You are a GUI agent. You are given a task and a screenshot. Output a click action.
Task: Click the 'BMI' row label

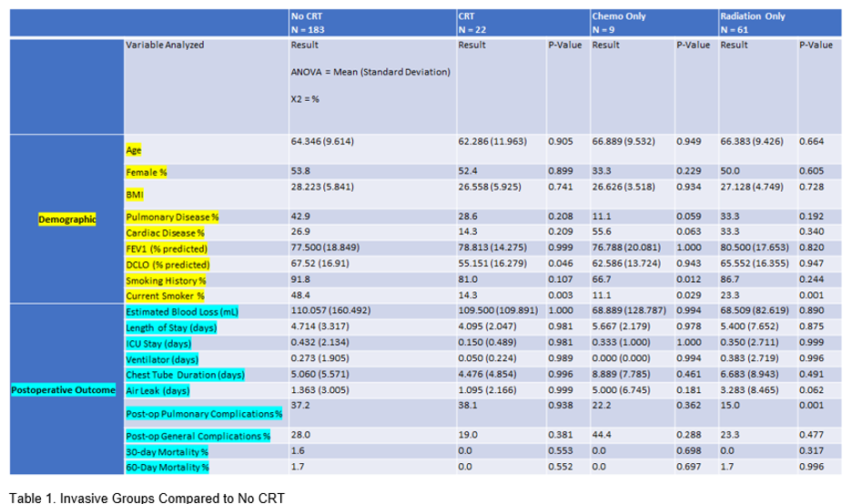pos(135,195)
